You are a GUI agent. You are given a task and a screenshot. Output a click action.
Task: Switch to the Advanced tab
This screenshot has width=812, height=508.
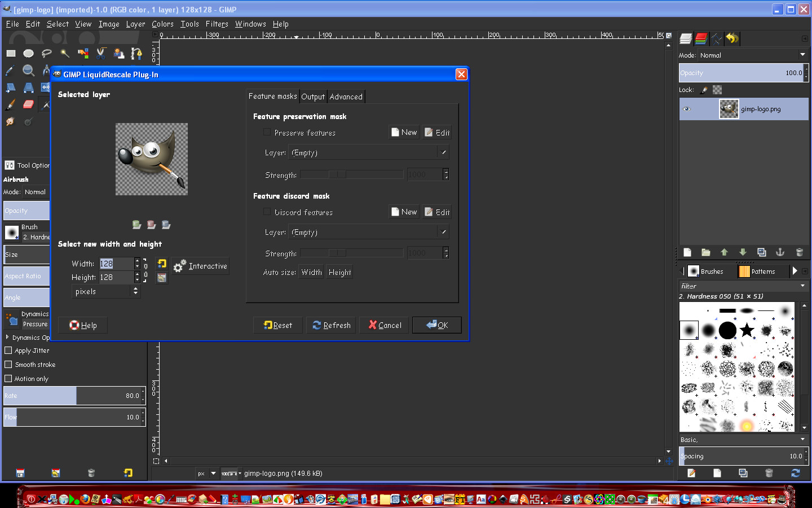coord(346,97)
